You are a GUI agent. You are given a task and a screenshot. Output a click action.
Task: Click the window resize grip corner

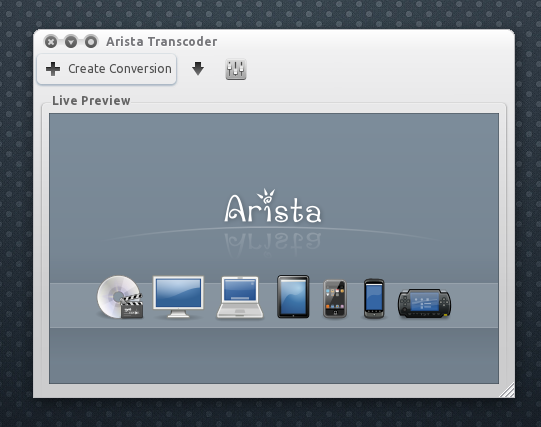click(508, 391)
